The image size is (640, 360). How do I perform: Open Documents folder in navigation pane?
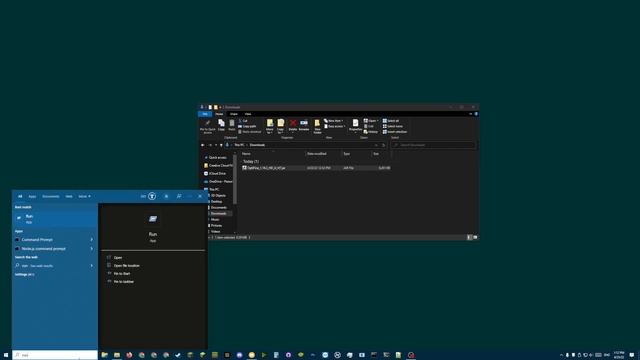pyautogui.click(x=219, y=207)
